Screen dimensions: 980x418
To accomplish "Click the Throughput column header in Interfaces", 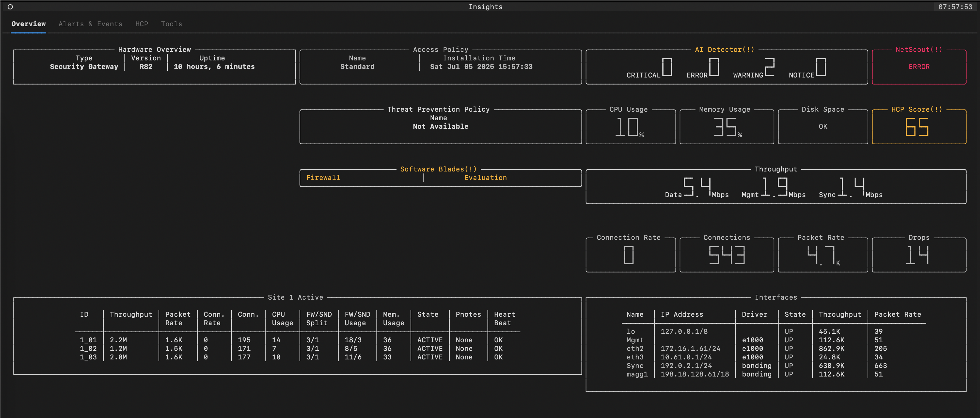I will [x=840, y=315].
